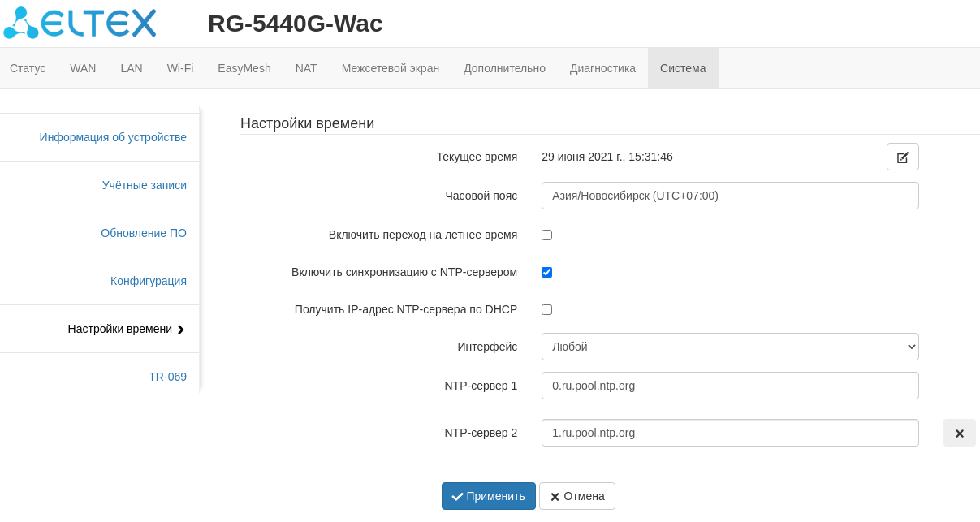Image resolution: width=980 pixels, height=522 pixels.
Task: Click the NTP-сервер 1 input field
Action: (729, 386)
